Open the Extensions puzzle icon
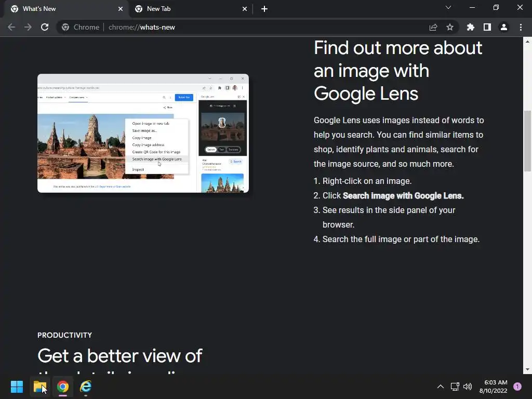This screenshot has width=532, height=399. pos(470,27)
